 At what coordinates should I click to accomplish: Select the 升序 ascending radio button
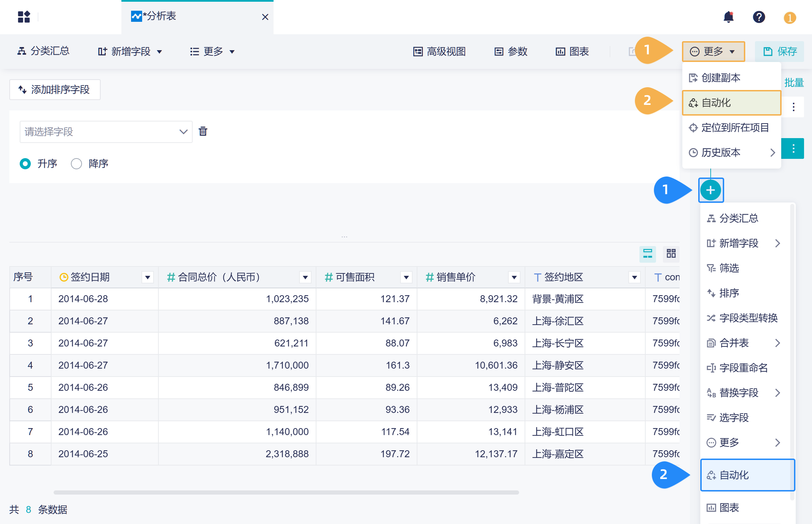(25, 164)
